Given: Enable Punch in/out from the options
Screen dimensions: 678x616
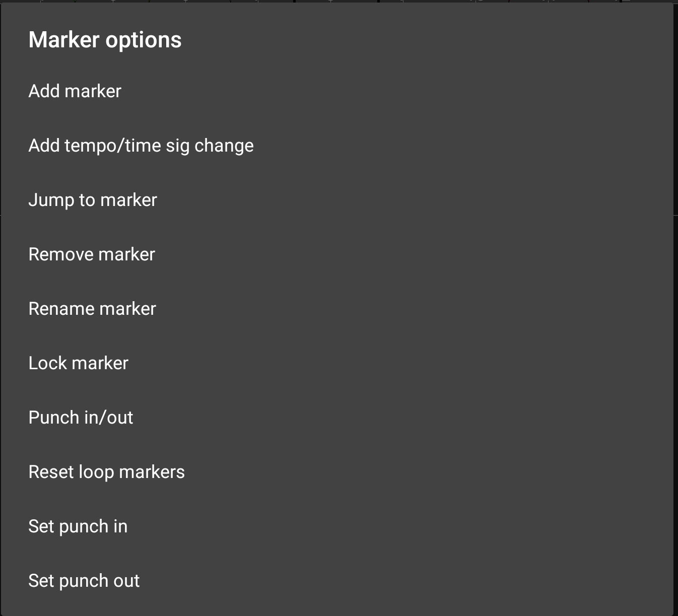Looking at the screenshot, I should pos(81,418).
